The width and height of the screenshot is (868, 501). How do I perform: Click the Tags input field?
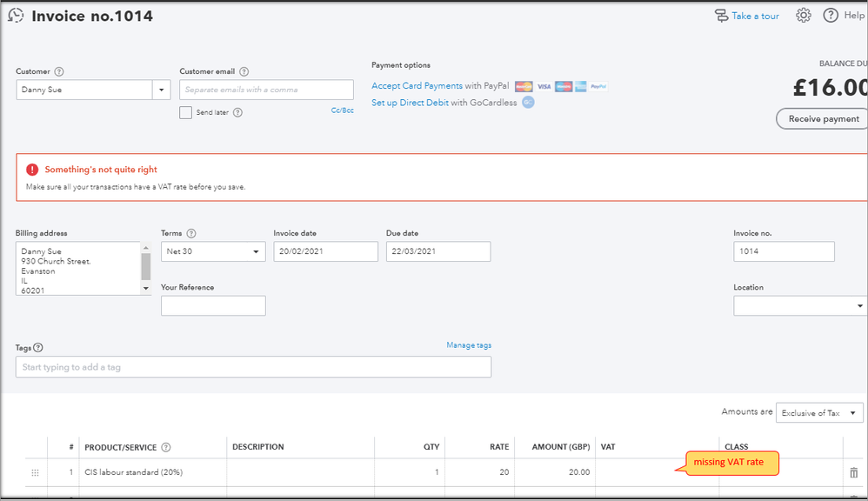point(254,367)
